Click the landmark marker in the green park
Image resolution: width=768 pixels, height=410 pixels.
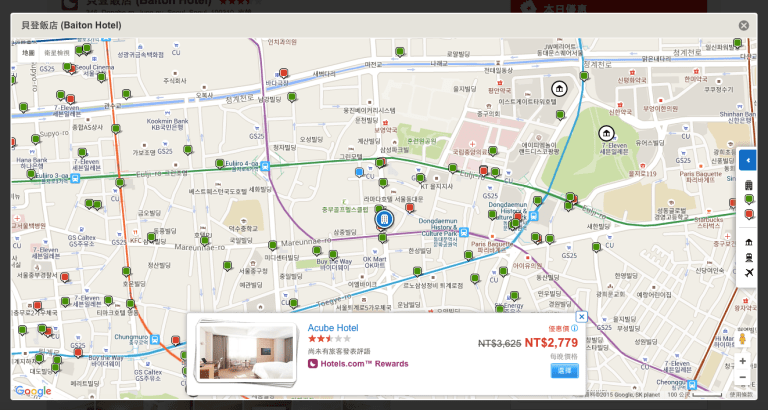pos(606,133)
